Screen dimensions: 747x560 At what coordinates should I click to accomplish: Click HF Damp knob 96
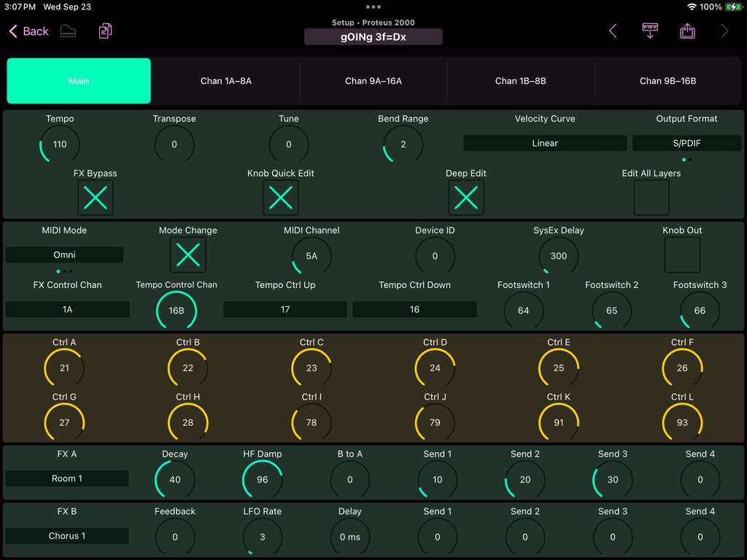[x=263, y=480]
